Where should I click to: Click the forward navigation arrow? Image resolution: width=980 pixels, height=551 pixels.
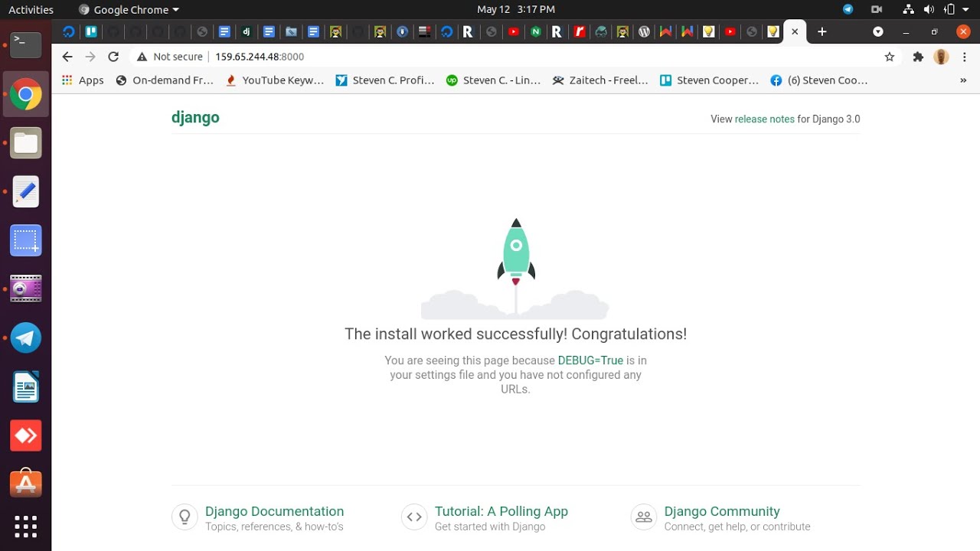point(90,57)
